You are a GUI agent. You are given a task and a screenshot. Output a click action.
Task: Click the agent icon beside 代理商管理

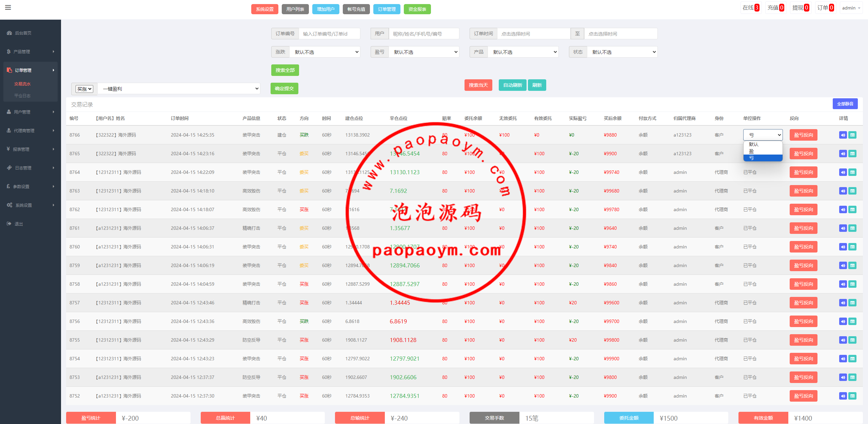click(x=9, y=130)
